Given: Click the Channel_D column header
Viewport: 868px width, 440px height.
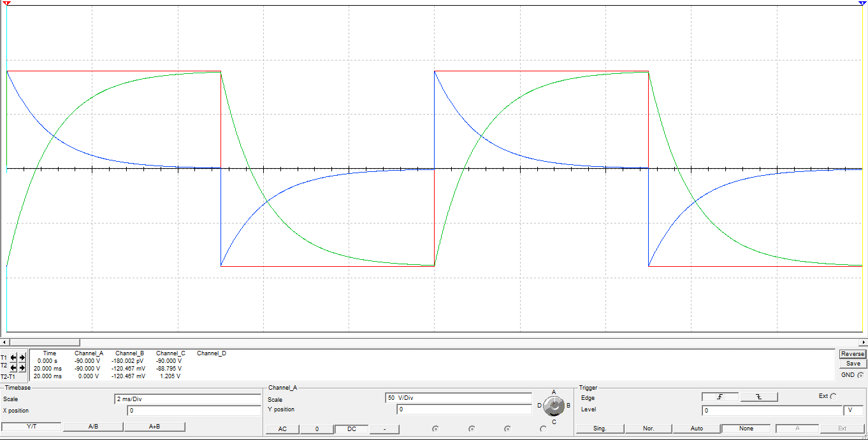Looking at the screenshot, I should 212,353.
